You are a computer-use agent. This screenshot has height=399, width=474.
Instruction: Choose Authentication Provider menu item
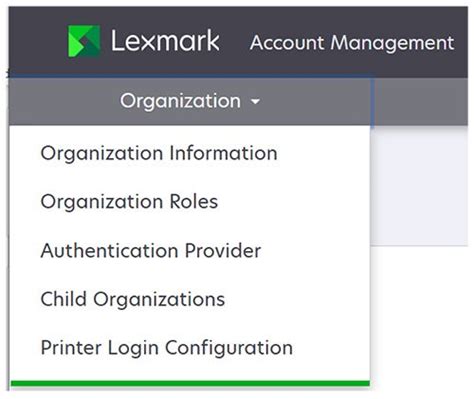pos(151,251)
